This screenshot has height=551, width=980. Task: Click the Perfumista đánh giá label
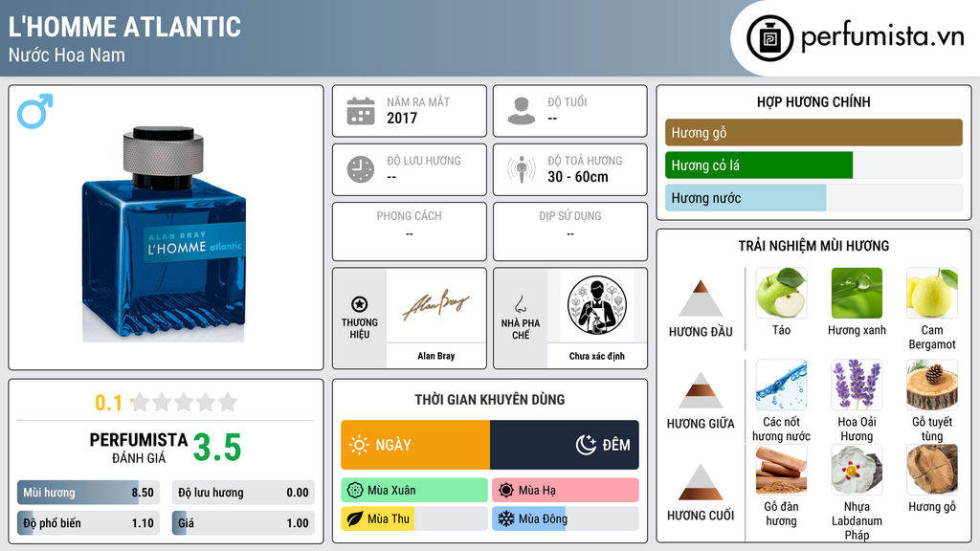139,448
